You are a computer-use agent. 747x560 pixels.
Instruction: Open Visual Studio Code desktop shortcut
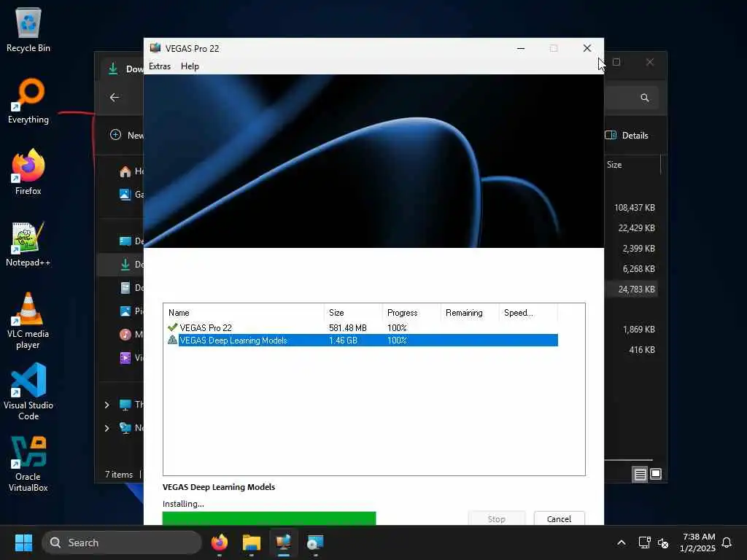coord(28,392)
